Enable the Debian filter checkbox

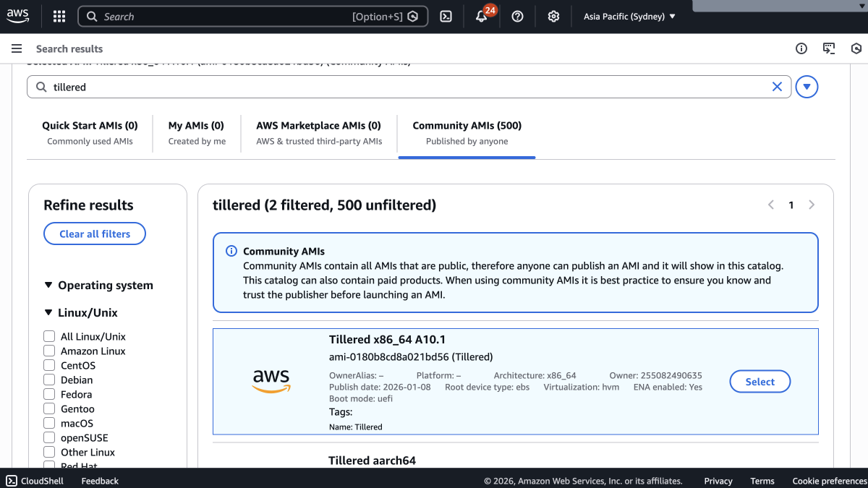pyautogui.click(x=49, y=380)
